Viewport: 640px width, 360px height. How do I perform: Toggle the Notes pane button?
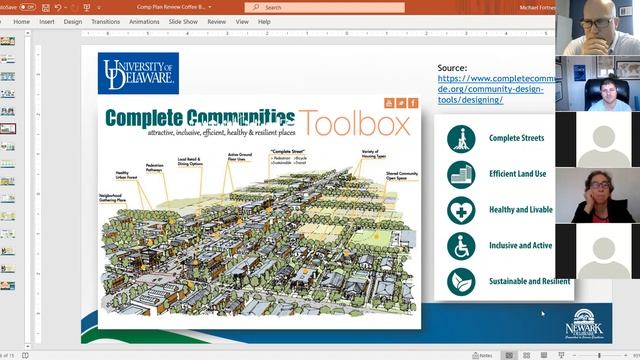click(x=482, y=356)
